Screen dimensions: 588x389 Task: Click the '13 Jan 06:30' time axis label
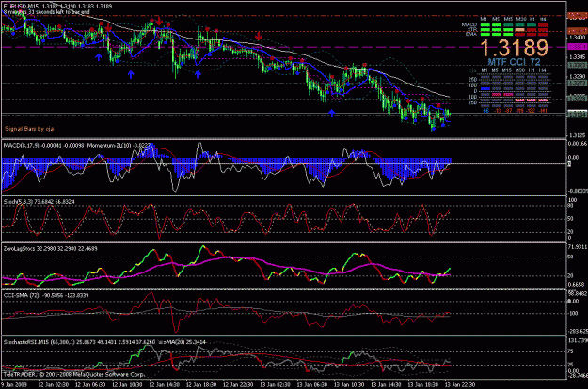click(x=312, y=384)
